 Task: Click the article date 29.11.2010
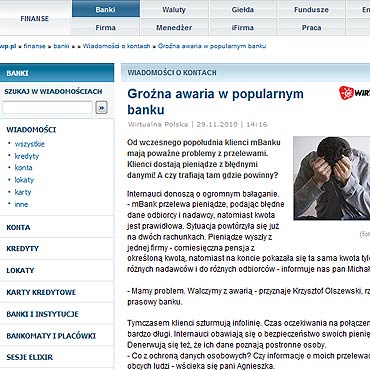click(217, 124)
